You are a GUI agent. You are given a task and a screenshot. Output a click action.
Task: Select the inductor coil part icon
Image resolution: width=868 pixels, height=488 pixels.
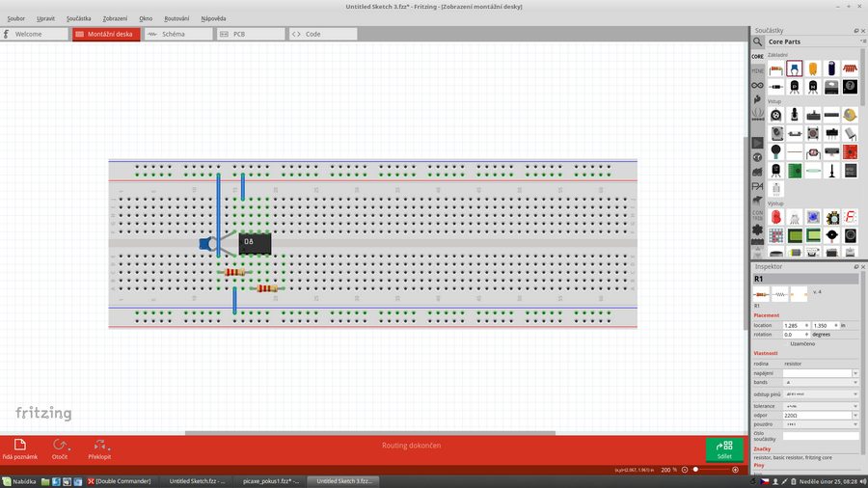(x=850, y=68)
